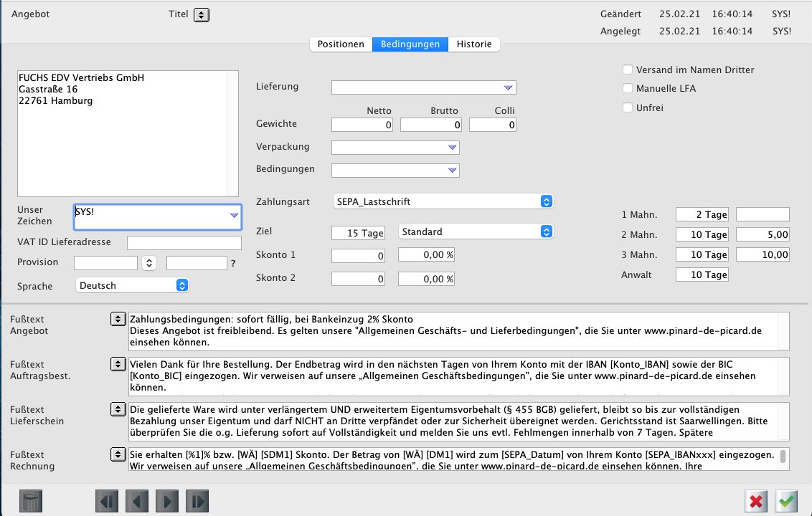
Task: Jump to last record navigation icon
Action: pyautogui.click(x=197, y=501)
